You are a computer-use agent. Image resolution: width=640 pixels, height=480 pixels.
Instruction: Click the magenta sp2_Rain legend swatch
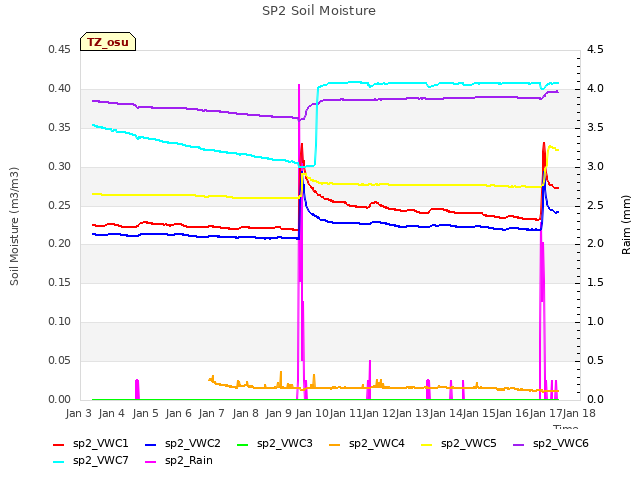click(151, 462)
